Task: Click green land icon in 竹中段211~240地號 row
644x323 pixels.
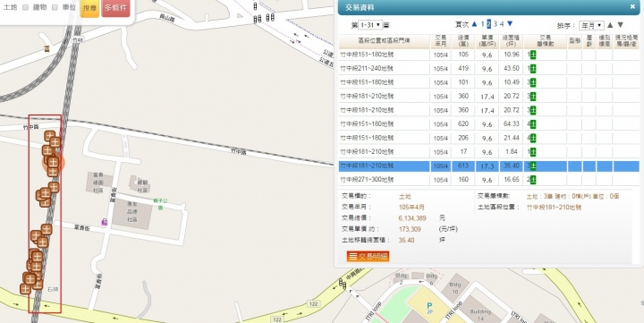Action: [x=533, y=69]
